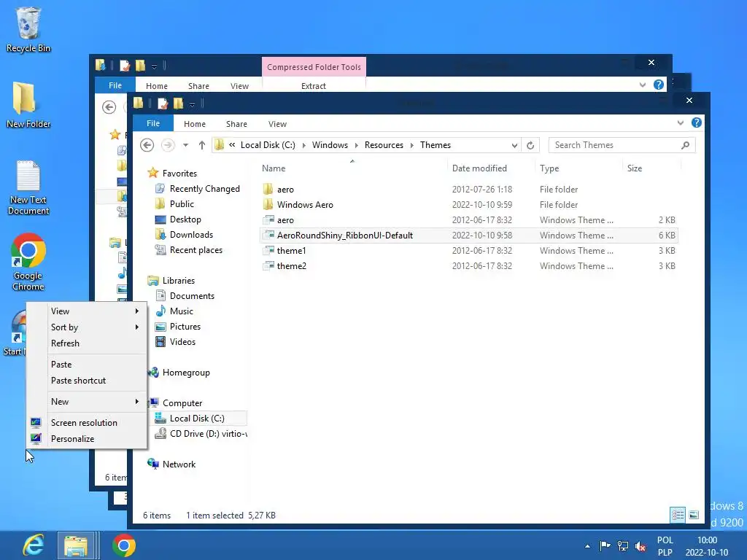747x560 pixels.
Task: Click the search magnifier in Search Themes
Action: tap(685, 145)
